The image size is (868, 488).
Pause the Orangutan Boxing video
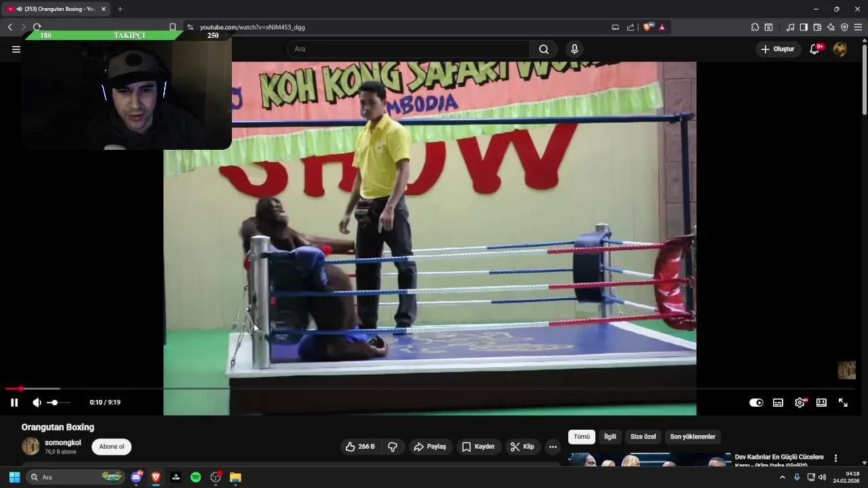[x=14, y=403]
